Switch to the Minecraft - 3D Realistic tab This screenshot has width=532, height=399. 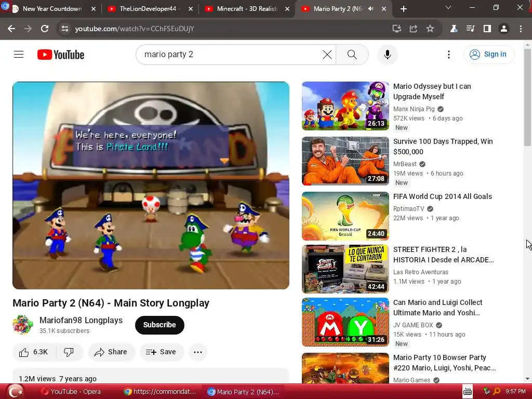pos(247,9)
